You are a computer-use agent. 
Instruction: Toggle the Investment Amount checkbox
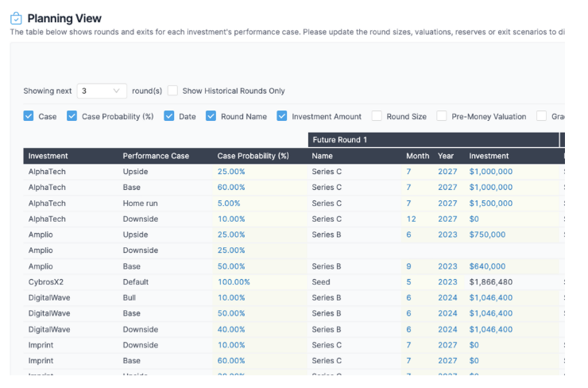pos(282,116)
